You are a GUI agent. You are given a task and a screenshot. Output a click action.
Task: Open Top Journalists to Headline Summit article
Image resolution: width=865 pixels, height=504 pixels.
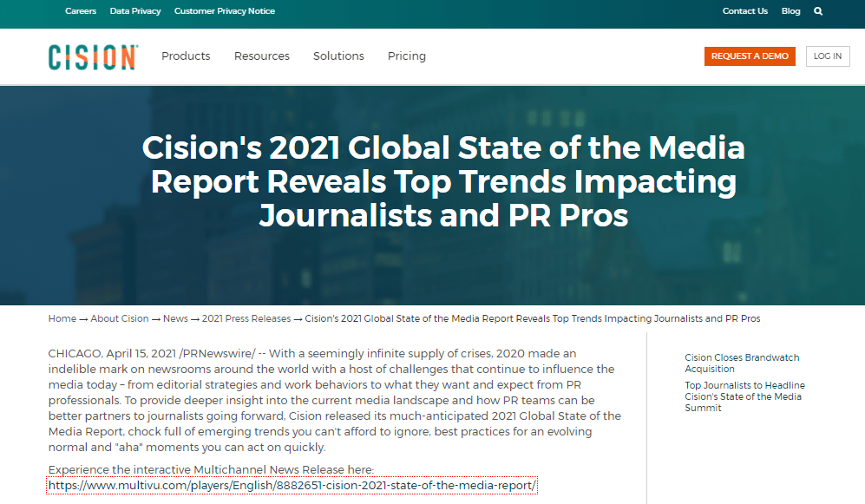(744, 396)
